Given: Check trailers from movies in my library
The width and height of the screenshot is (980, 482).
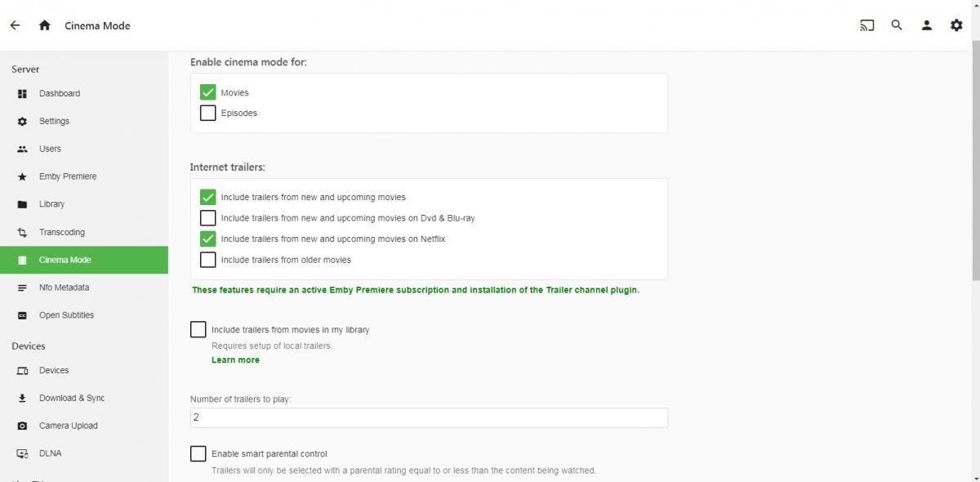Looking at the screenshot, I should pos(198,329).
